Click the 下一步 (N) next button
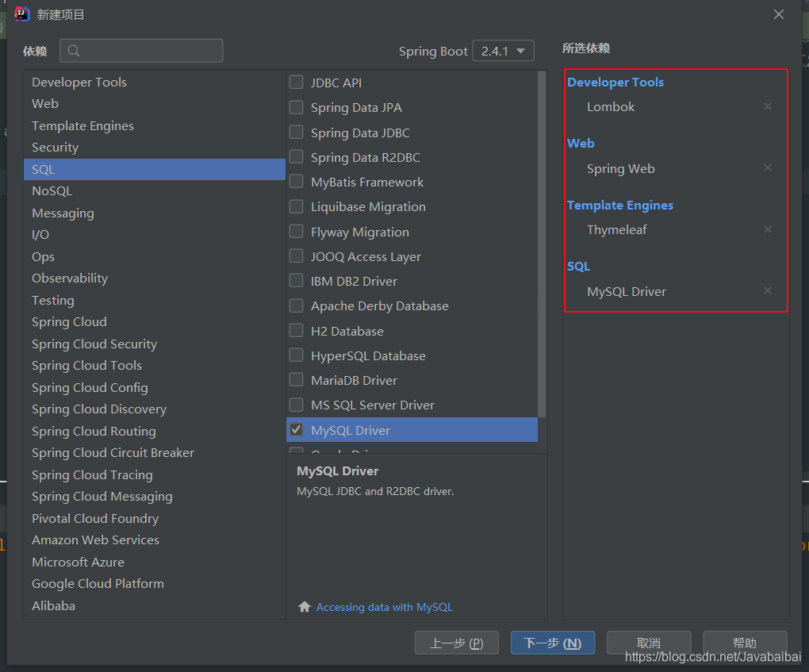 click(553, 643)
